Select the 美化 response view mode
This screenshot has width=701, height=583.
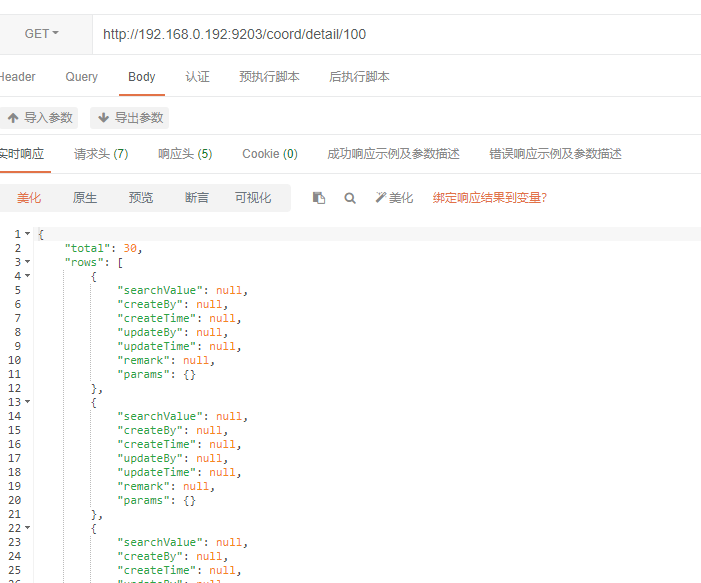coord(29,198)
